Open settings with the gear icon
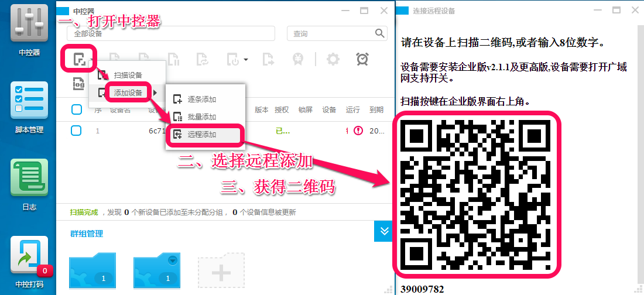 (x=333, y=60)
